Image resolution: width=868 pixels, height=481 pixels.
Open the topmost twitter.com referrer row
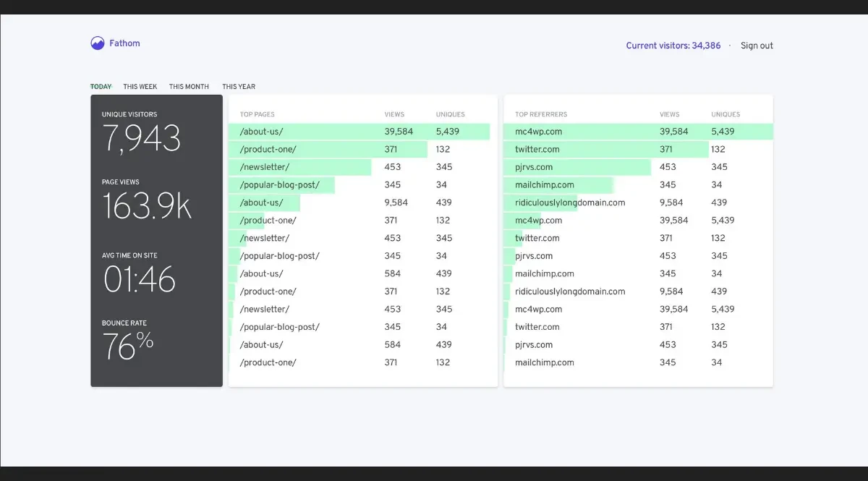coord(537,150)
